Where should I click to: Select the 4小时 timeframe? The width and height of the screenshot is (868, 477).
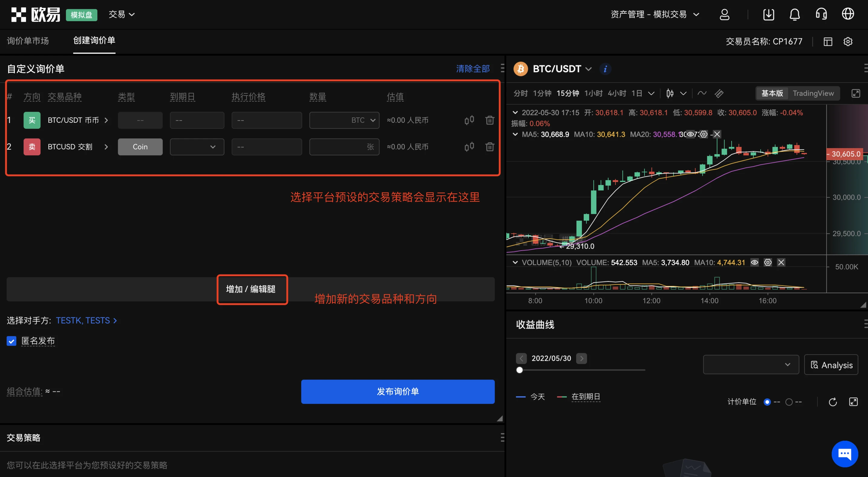[x=617, y=93]
